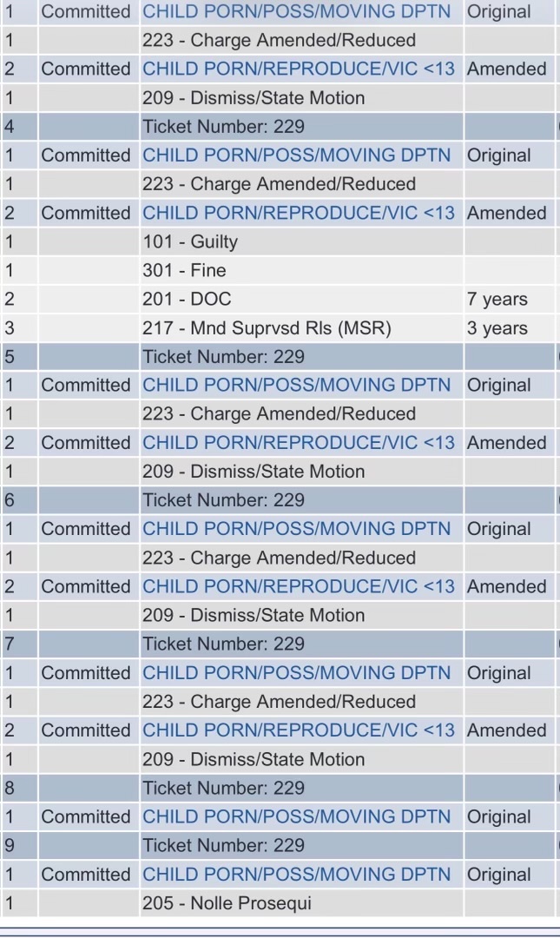Image resolution: width=560 pixels, height=938 pixels.
Task: Open the original charge link under ticket row 6
Action: 297,529
